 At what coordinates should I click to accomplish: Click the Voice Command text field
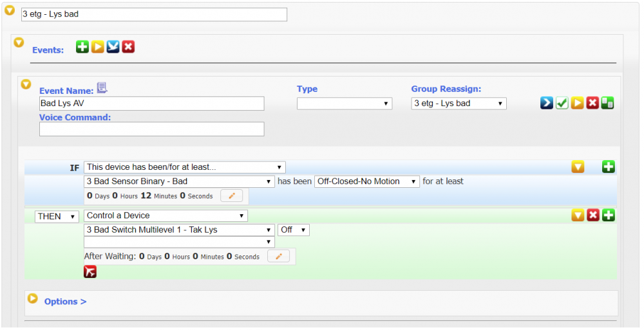[x=151, y=129]
